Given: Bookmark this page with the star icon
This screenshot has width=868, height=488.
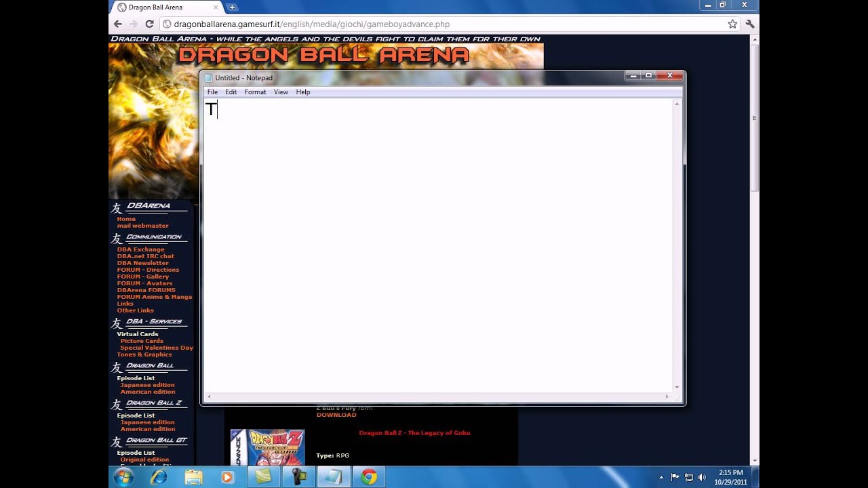Looking at the screenshot, I should point(732,24).
